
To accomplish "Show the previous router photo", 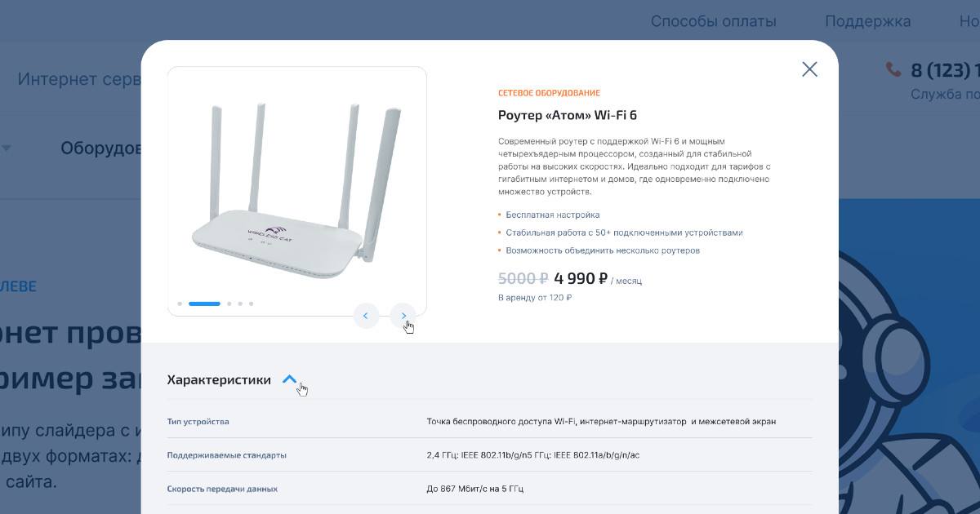I will click(366, 315).
